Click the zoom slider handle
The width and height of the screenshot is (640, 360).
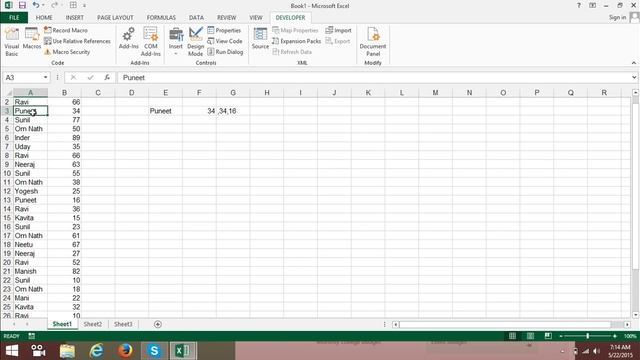click(587, 336)
